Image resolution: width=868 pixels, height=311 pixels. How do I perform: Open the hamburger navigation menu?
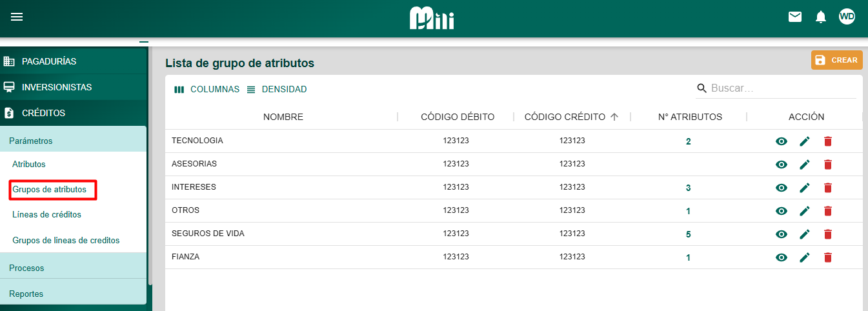pyautogui.click(x=17, y=17)
